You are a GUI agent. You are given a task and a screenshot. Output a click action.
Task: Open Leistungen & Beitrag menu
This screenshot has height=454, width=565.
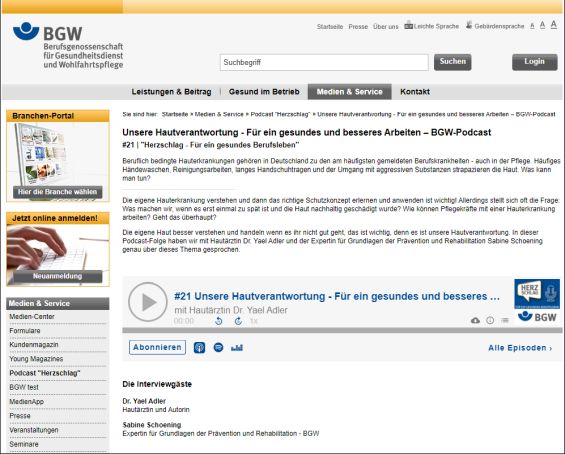(172, 92)
